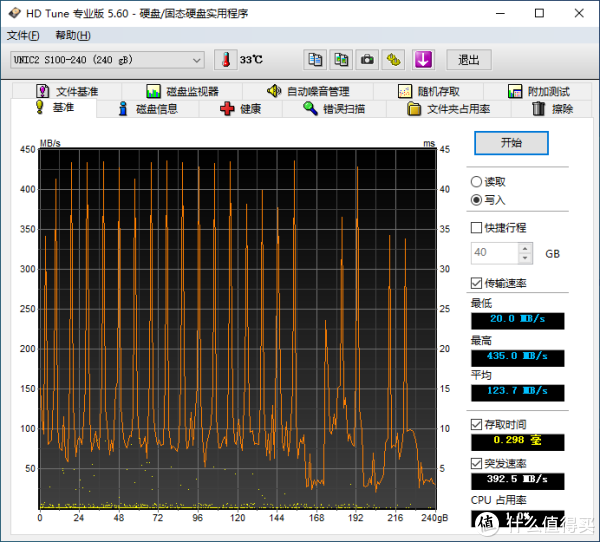This screenshot has width=600, height=542.
Task: Toggle the 存取时间 checkbox
Action: [x=476, y=424]
